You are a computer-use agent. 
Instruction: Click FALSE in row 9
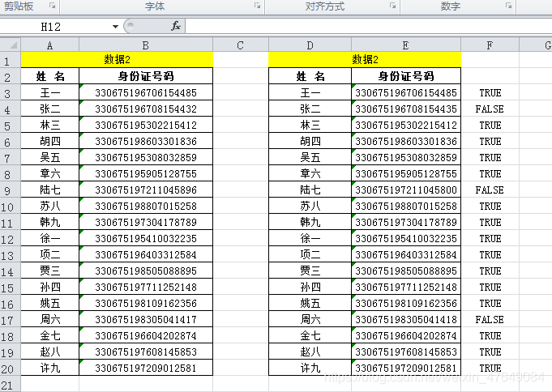point(490,190)
